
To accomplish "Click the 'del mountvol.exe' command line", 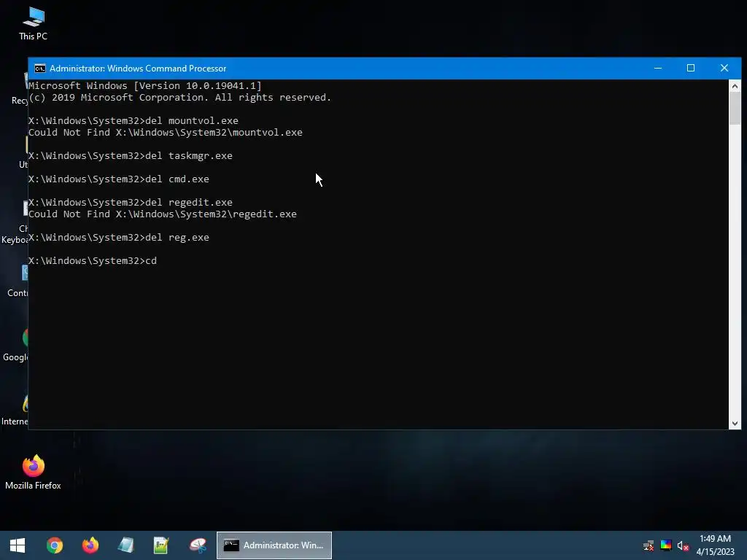I will (x=133, y=121).
